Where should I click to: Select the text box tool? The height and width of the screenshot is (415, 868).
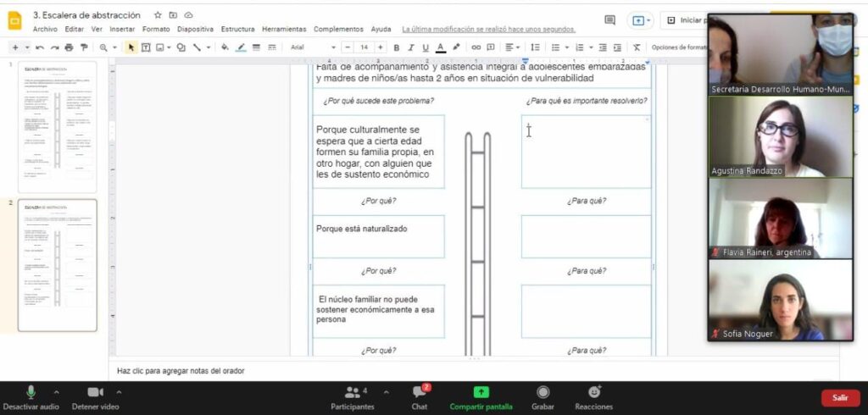(x=145, y=47)
